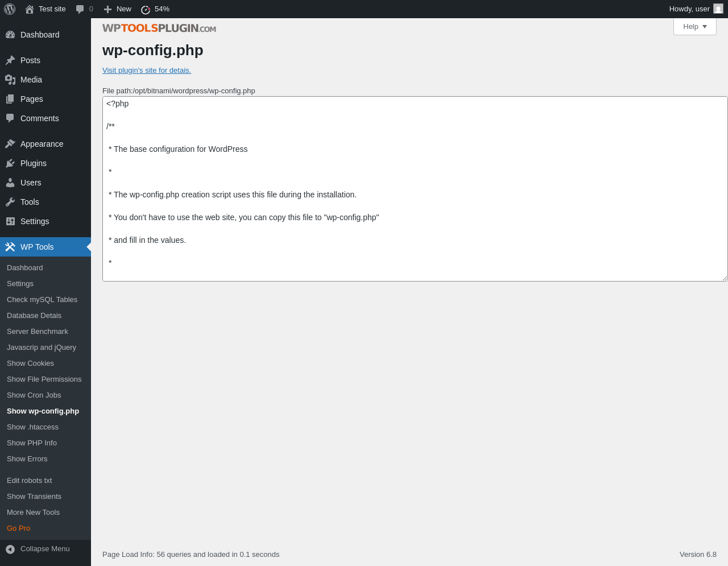The image size is (728, 566).
Task: Open Plugins via the plug icon
Action: pos(10,163)
